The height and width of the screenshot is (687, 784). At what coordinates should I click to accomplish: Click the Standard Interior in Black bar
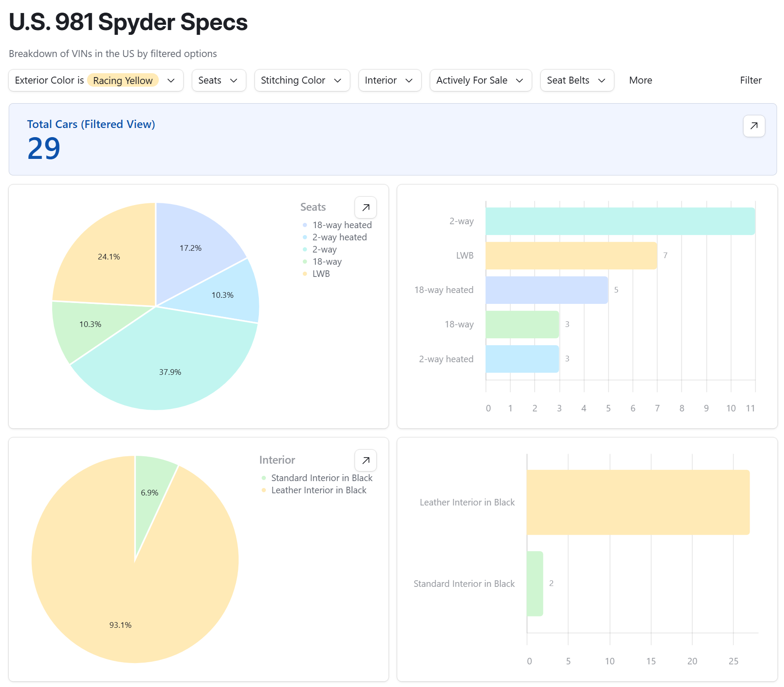point(535,583)
